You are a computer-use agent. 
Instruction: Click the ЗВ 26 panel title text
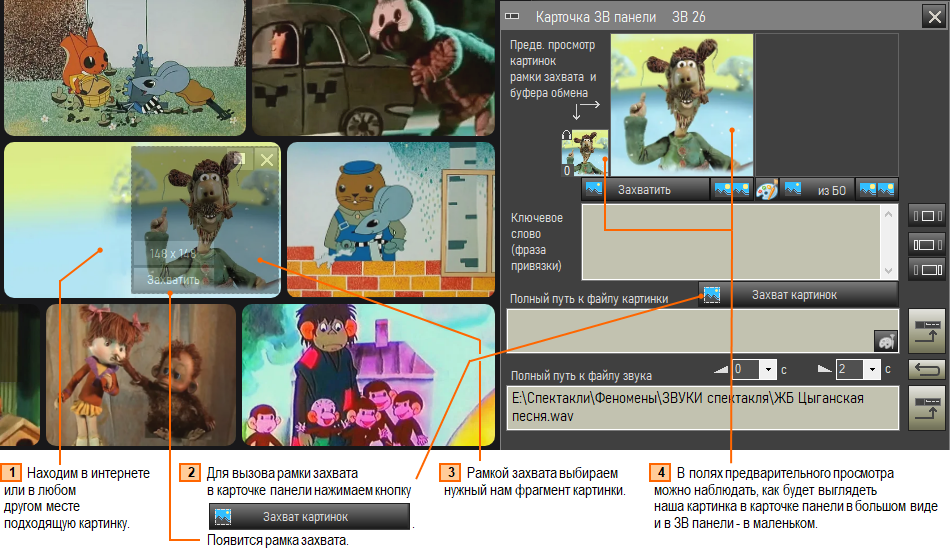tap(689, 17)
